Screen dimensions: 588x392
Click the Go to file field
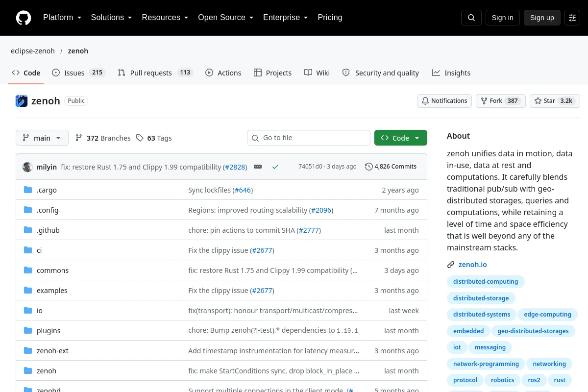(x=309, y=138)
